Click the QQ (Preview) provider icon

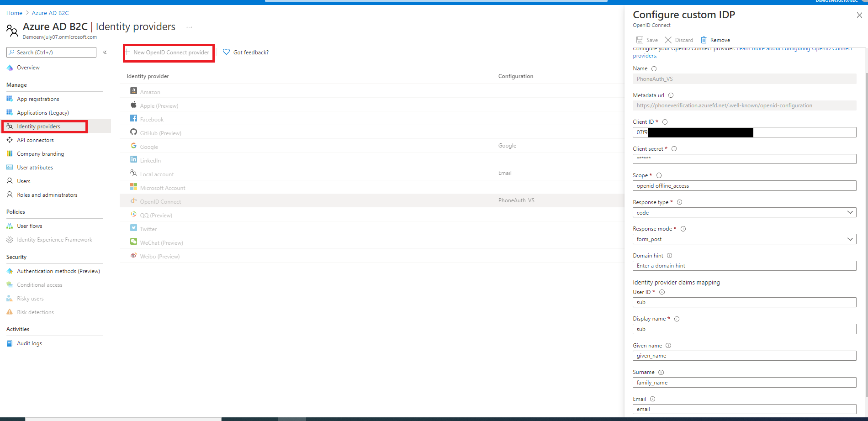133,214
